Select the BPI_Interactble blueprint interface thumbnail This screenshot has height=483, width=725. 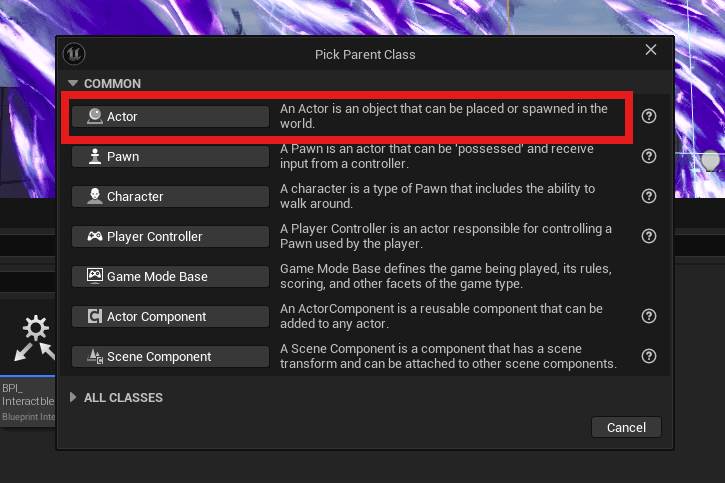pyautogui.click(x=28, y=363)
